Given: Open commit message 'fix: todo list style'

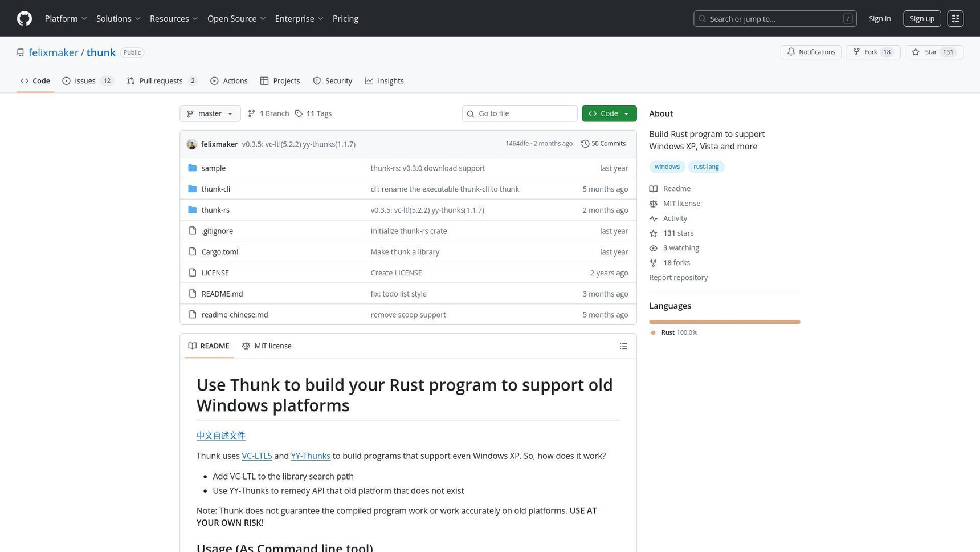Looking at the screenshot, I should pos(398,294).
